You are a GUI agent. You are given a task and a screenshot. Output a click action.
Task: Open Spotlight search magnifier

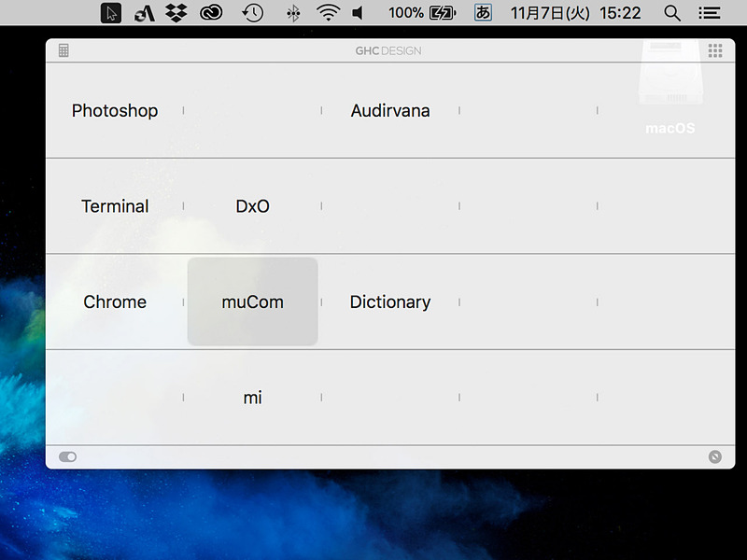pyautogui.click(x=672, y=13)
